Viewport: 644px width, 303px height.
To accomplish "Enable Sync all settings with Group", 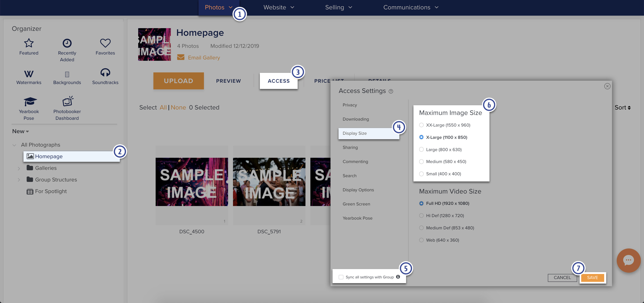I will pyautogui.click(x=341, y=277).
